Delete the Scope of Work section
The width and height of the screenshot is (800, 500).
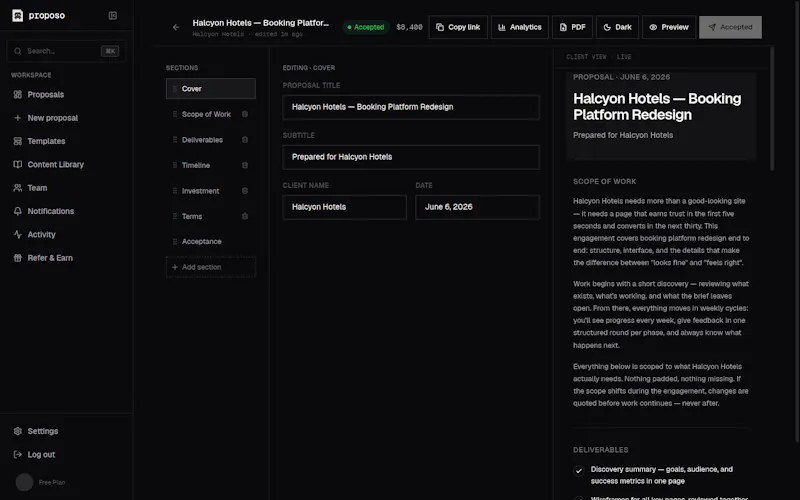[245, 114]
